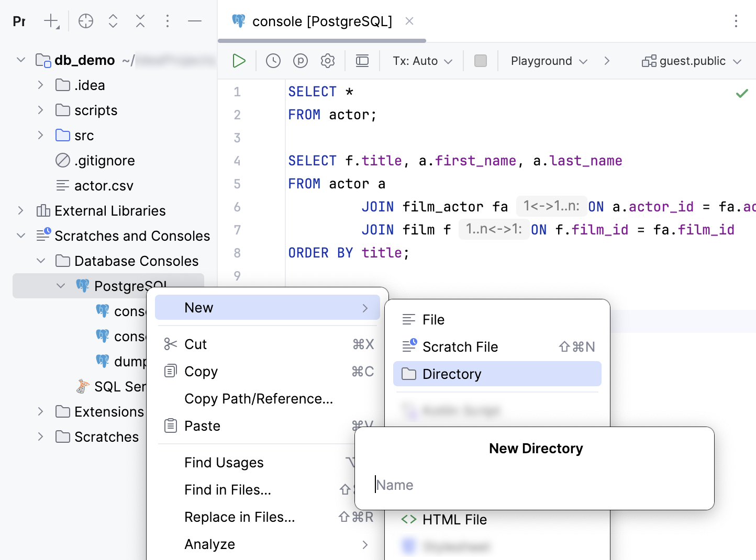Run the SQL query
Image resolution: width=756 pixels, height=560 pixels.
coord(239,61)
